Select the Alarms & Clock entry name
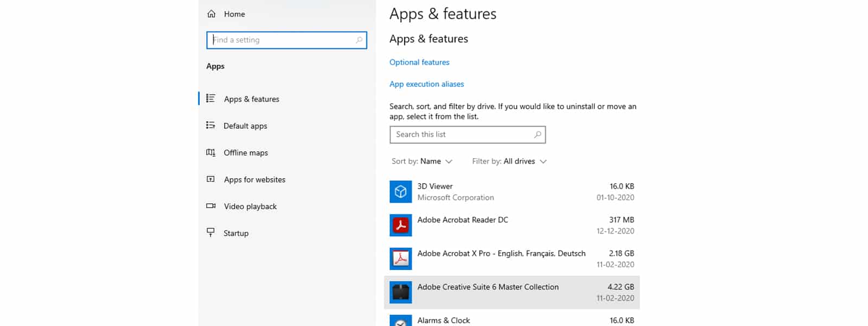This screenshot has width=868, height=326. point(444,321)
